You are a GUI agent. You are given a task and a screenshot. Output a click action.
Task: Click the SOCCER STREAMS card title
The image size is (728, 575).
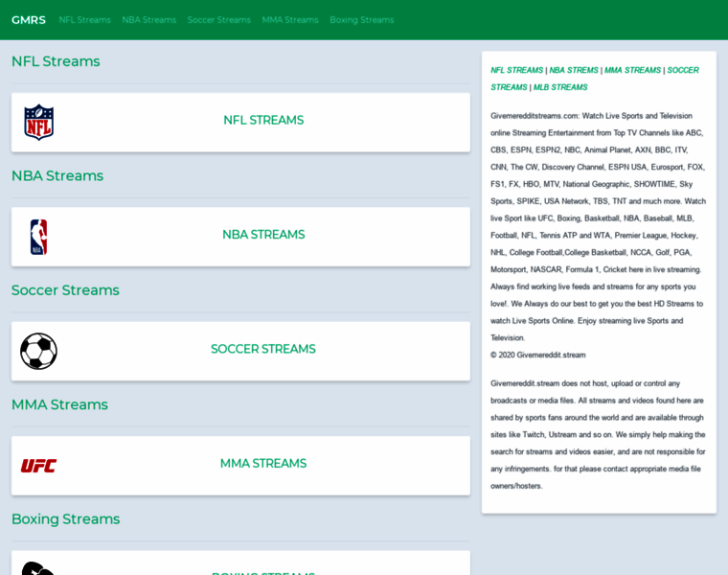(263, 349)
